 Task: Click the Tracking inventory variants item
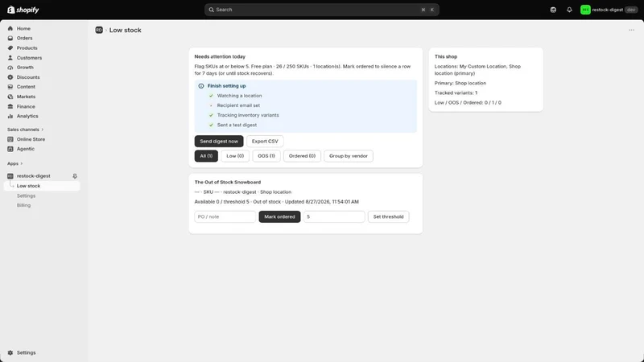click(x=248, y=115)
